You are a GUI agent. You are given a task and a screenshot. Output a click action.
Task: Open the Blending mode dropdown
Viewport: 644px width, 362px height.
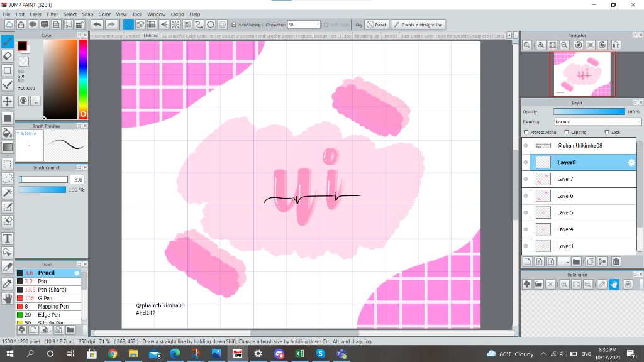(597, 122)
